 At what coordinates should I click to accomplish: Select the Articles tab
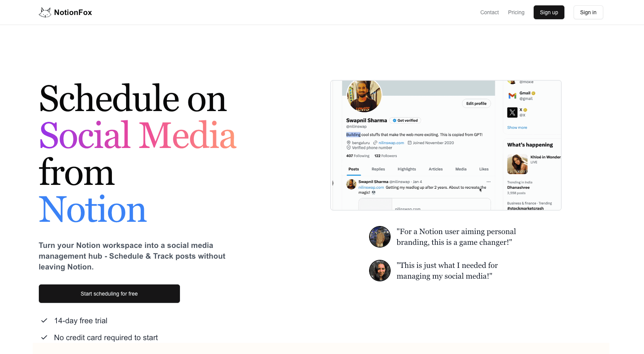pyautogui.click(x=436, y=169)
